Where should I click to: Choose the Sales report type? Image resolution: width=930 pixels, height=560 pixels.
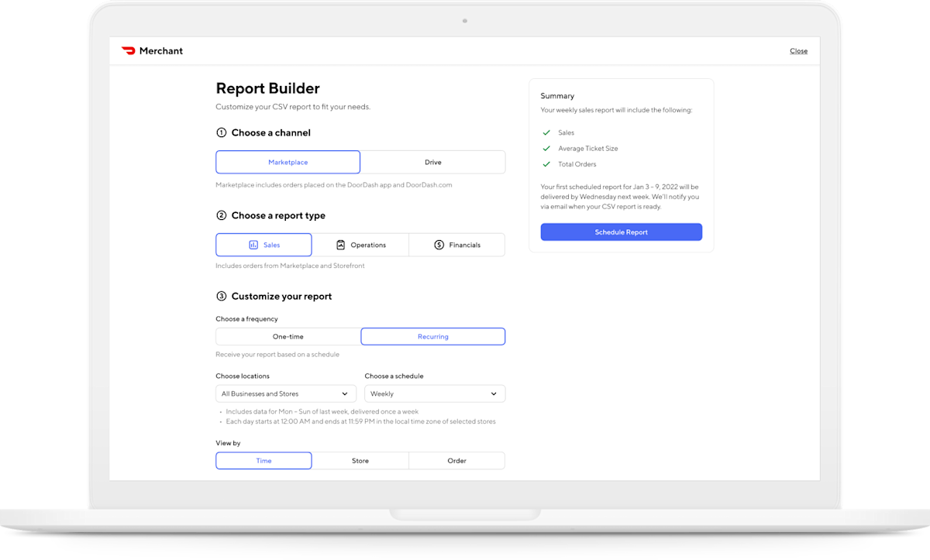coord(263,245)
